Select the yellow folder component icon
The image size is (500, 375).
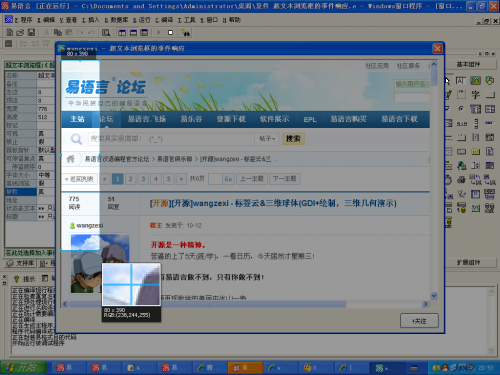click(x=476, y=152)
